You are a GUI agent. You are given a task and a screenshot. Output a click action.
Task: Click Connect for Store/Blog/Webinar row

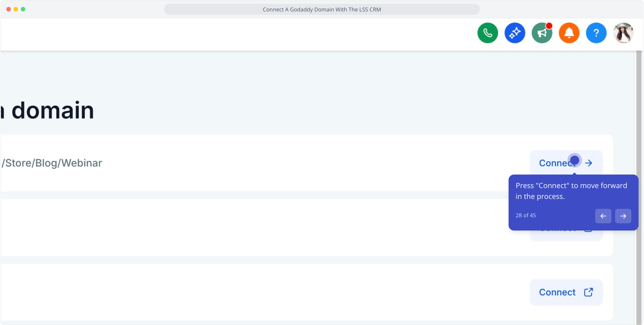[566, 163]
